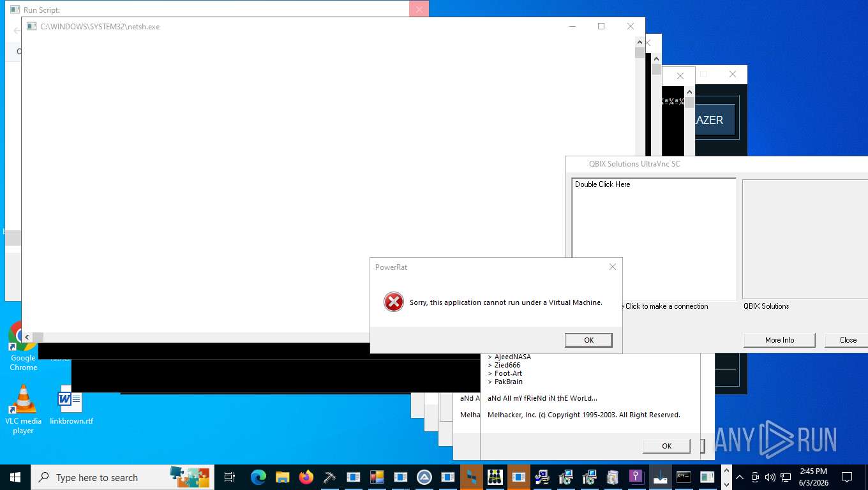Viewport: 868px width, 490px height.
Task: Open linkbrown.rtf document on desktop
Action: pyautogui.click(x=71, y=406)
